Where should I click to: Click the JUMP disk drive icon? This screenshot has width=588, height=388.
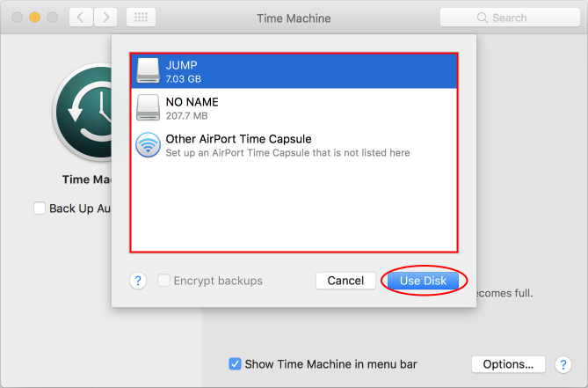pyautogui.click(x=148, y=70)
